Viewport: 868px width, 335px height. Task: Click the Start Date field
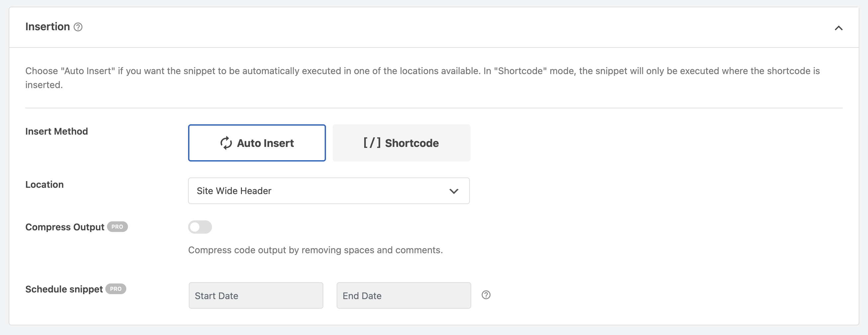(x=256, y=295)
